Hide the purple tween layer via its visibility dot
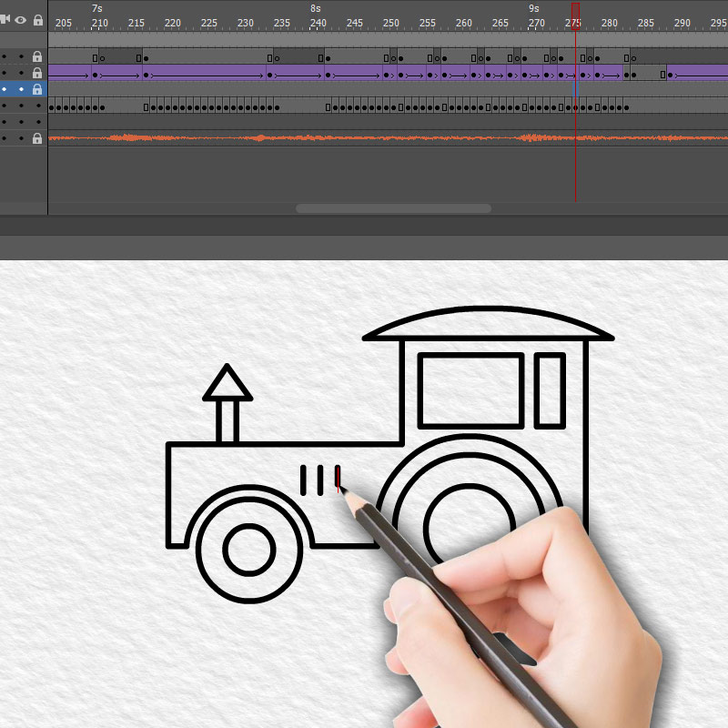Viewport: 728px width, 728px height. [x=21, y=73]
